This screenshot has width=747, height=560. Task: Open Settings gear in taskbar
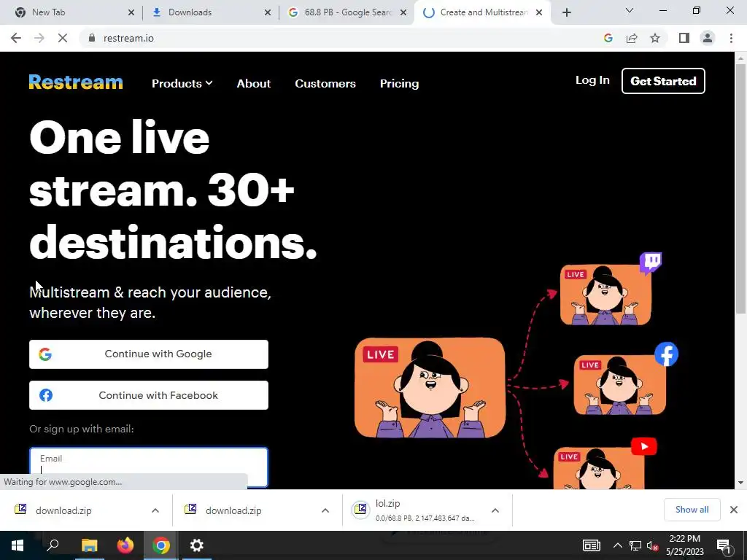pyautogui.click(x=197, y=545)
